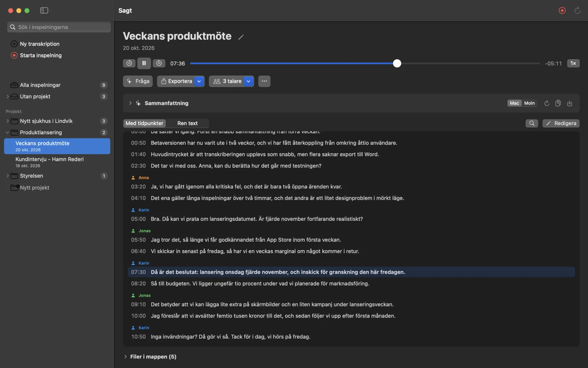Click the refresh icon in the title bar

pos(577,10)
